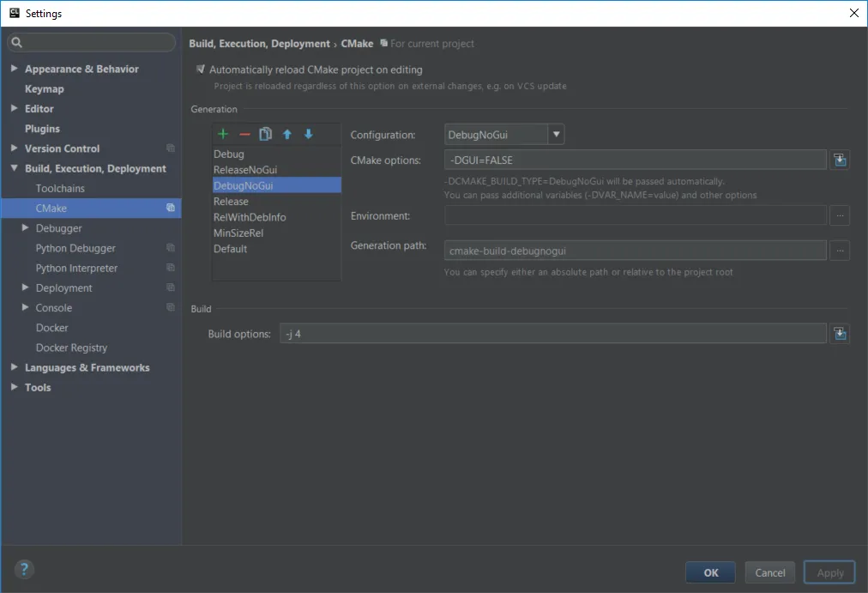The height and width of the screenshot is (593, 868).
Task: Remove selected CMake profile with minus icon
Action: (244, 134)
